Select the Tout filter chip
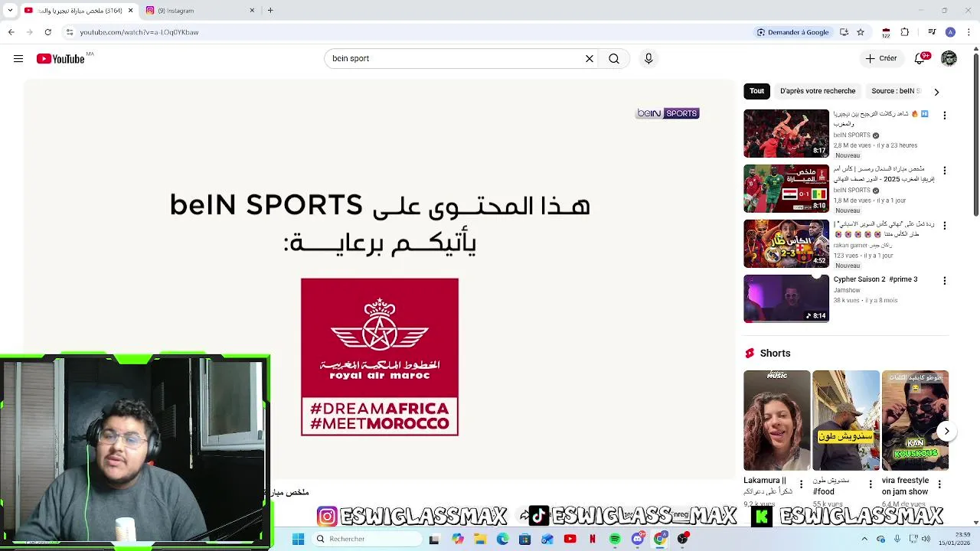 (x=756, y=91)
